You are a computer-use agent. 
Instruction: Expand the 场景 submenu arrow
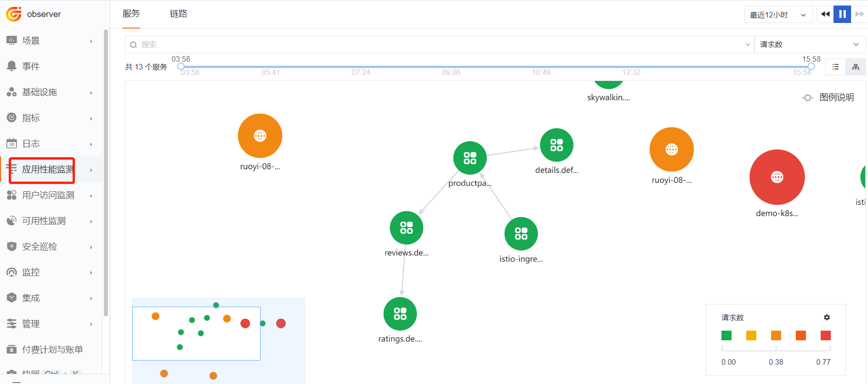click(x=91, y=41)
